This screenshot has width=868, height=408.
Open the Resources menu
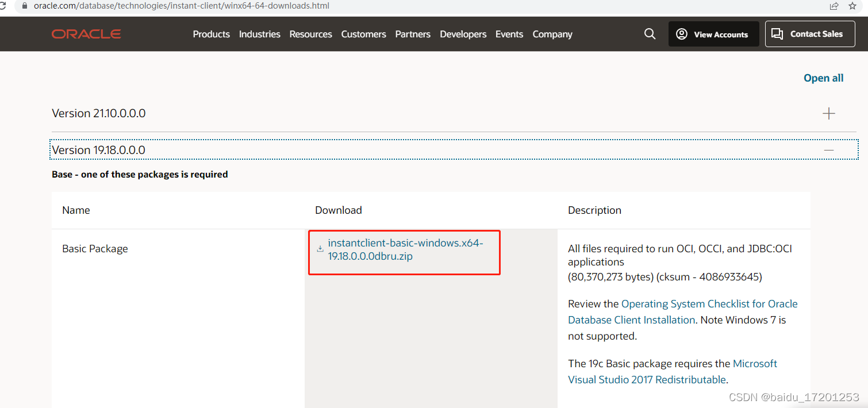point(310,34)
